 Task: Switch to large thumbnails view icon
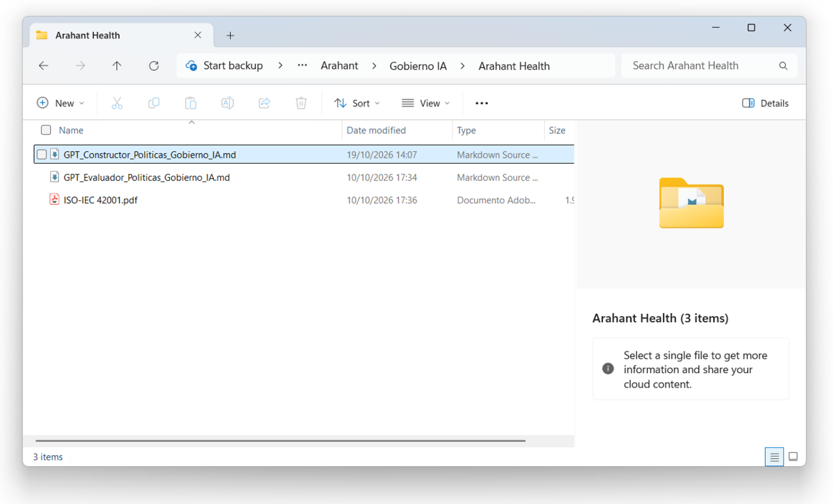(x=793, y=457)
